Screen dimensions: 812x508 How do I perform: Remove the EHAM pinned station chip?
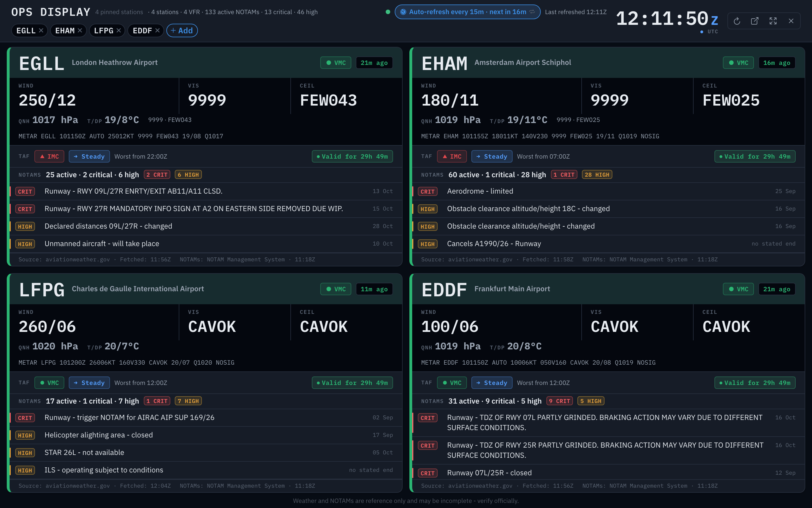[80, 30]
